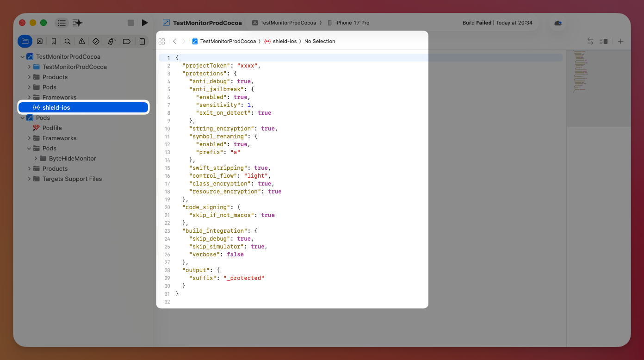Click the Build Failed activity status
644x360 pixels.
tap(497, 23)
